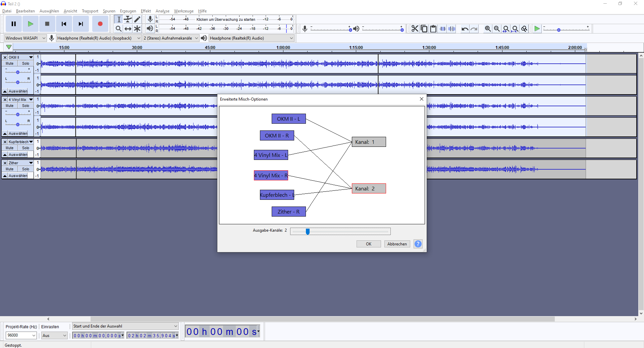Viewport: 644px width, 348px height.
Task: Click the Abbrechen button
Action: pyautogui.click(x=397, y=244)
